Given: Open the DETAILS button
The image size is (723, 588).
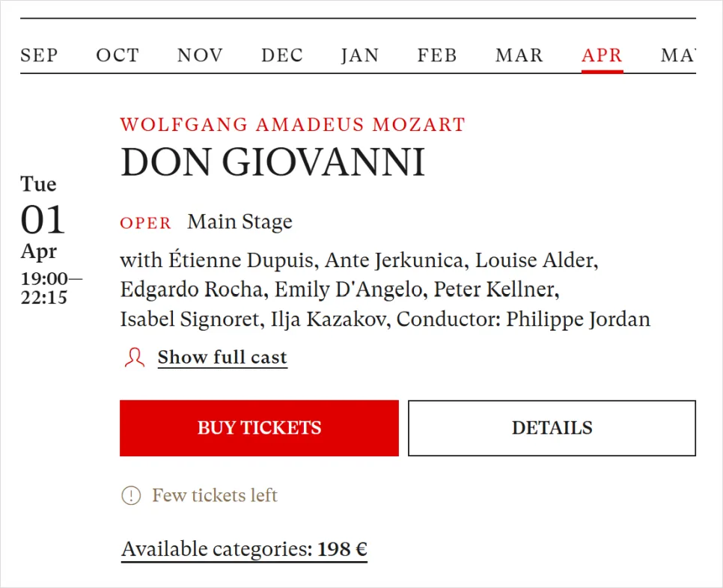Looking at the screenshot, I should pos(552,428).
